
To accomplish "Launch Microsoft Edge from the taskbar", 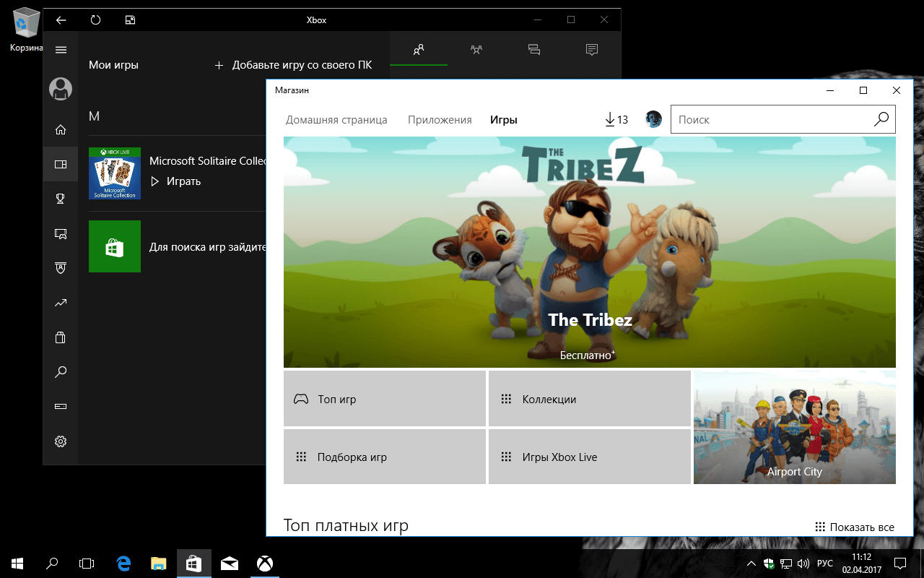I will tap(123, 563).
